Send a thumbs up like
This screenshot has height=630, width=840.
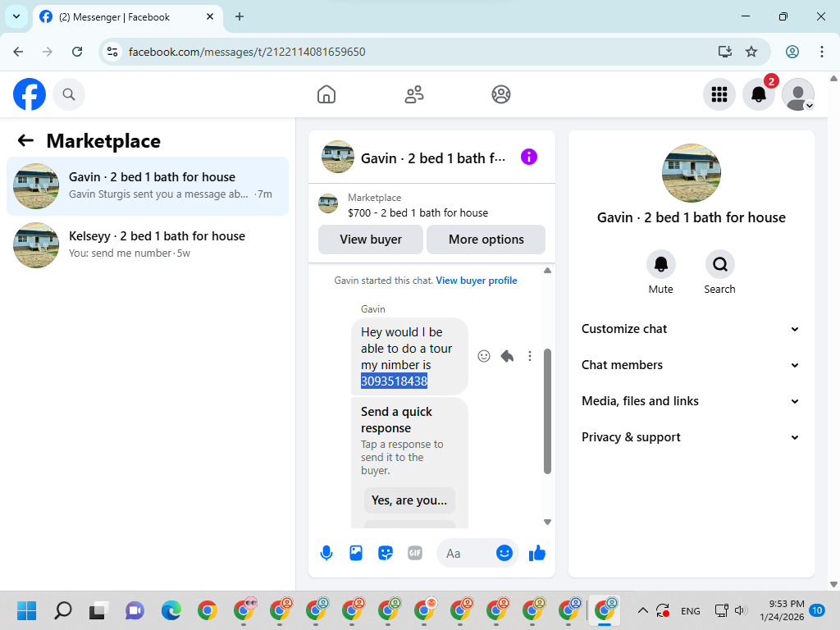click(536, 553)
